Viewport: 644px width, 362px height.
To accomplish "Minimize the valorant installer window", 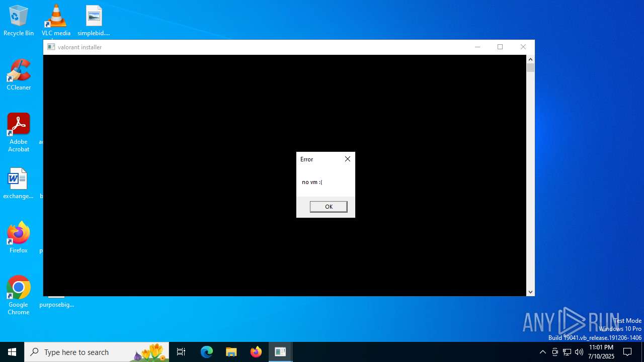I will [x=477, y=47].
